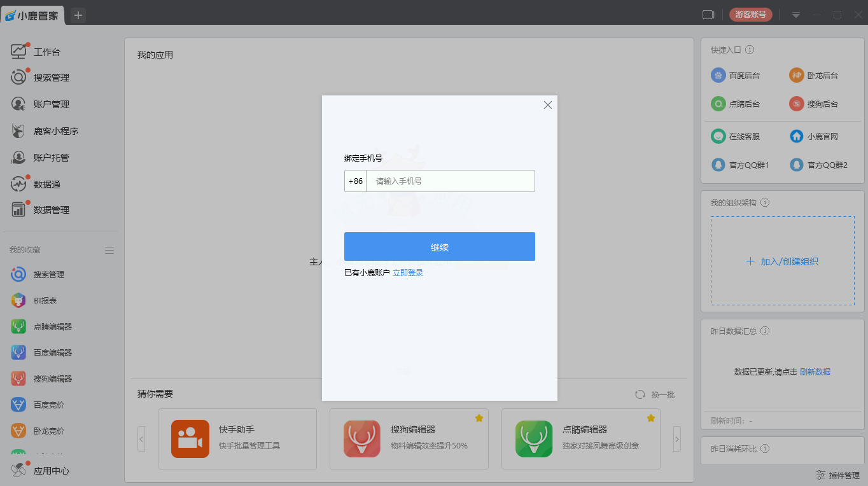Click the 游客账号 guest account badge
This screenshot has width=868, height=486.
click(x=751, y=15)
